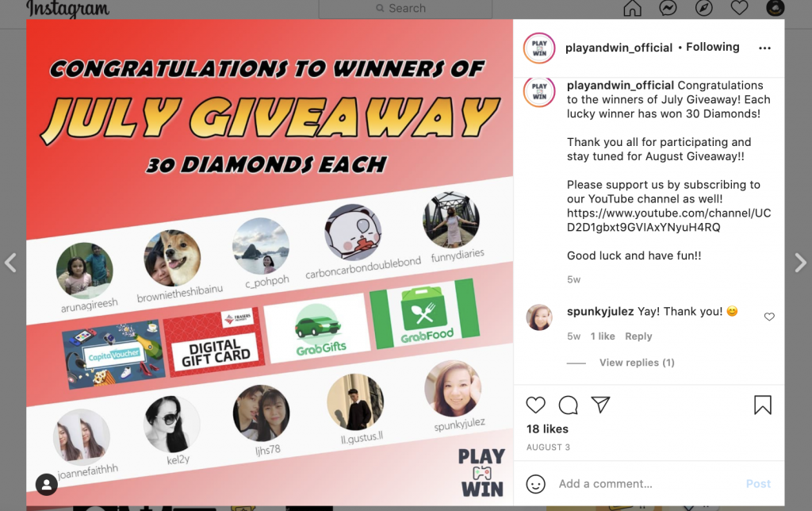Save the post with the bookmark icon
Screen dimensions: 812x511
(762, 405)
